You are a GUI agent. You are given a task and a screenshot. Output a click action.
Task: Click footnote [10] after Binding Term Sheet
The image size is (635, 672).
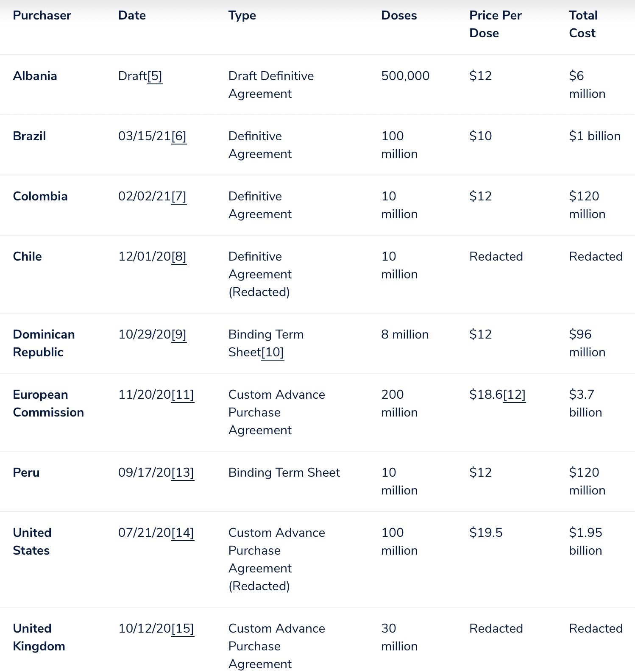(x=273, y=353)
